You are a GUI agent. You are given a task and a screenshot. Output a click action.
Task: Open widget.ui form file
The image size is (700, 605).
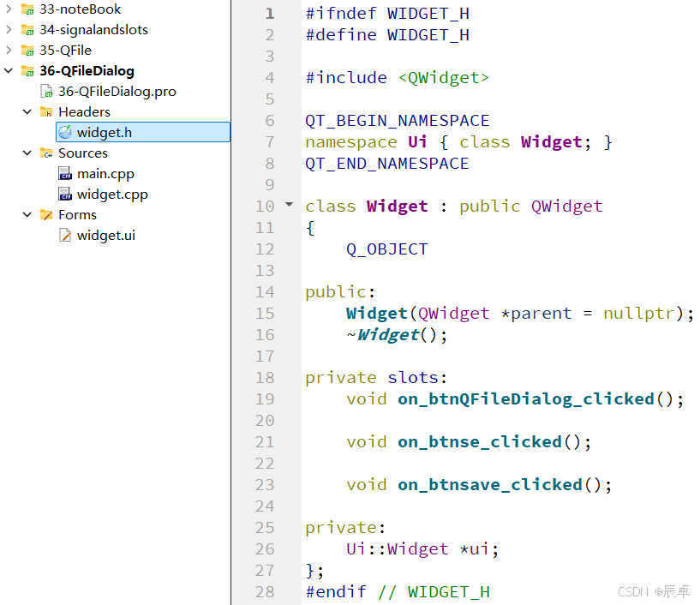point(106,235)
